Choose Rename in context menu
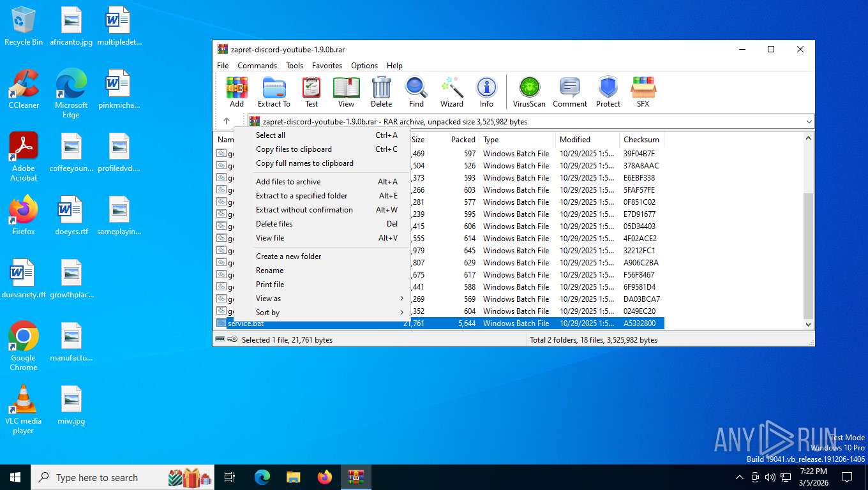868x490 pixels. coord(322,271)
